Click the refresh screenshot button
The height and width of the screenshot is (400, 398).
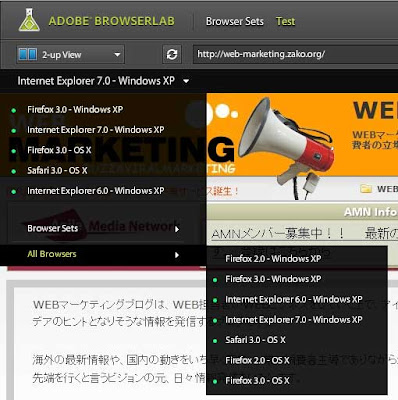click(172, 54)
